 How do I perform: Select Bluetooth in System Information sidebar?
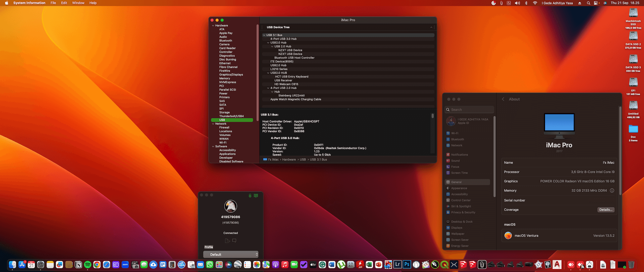click(x=225, y=41)
